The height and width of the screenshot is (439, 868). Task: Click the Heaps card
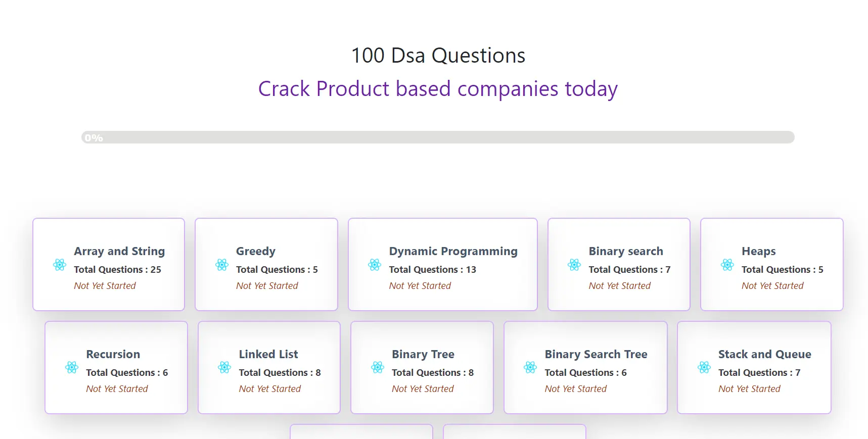(771, 264)
